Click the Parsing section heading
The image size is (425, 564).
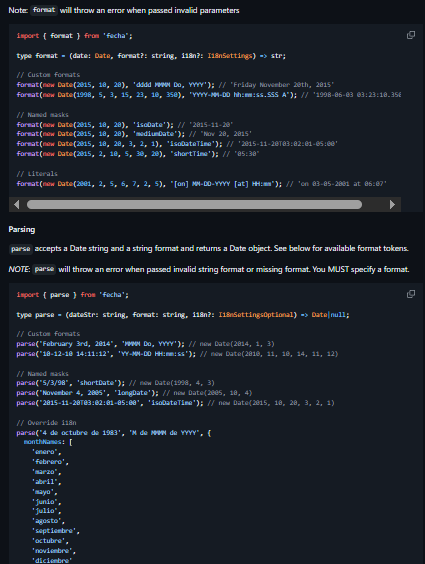[22, 229]
